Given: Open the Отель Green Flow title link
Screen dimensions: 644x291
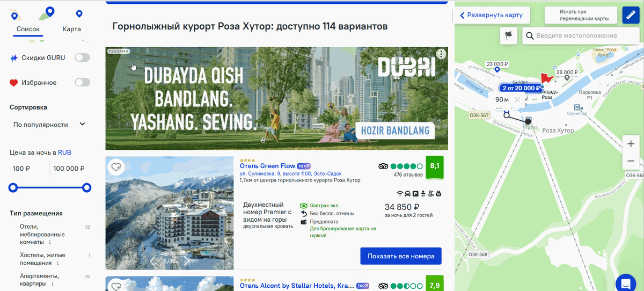Looking at the screenshot, I should (x=267, y=166).
